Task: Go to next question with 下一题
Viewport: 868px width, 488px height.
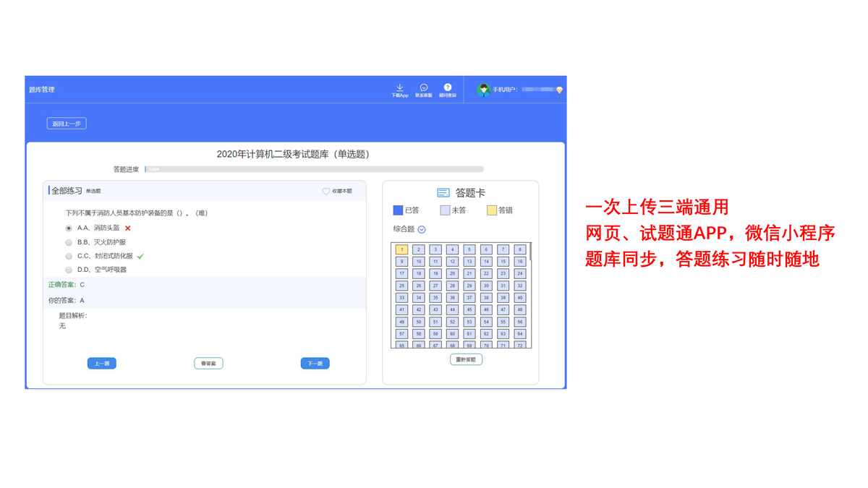Action: (x=315, y=364)
